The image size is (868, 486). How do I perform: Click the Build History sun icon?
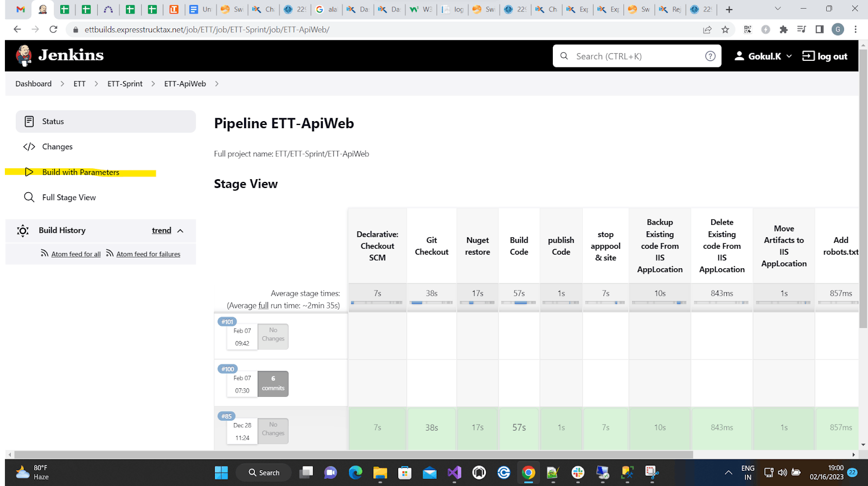(x=23, y=231)
